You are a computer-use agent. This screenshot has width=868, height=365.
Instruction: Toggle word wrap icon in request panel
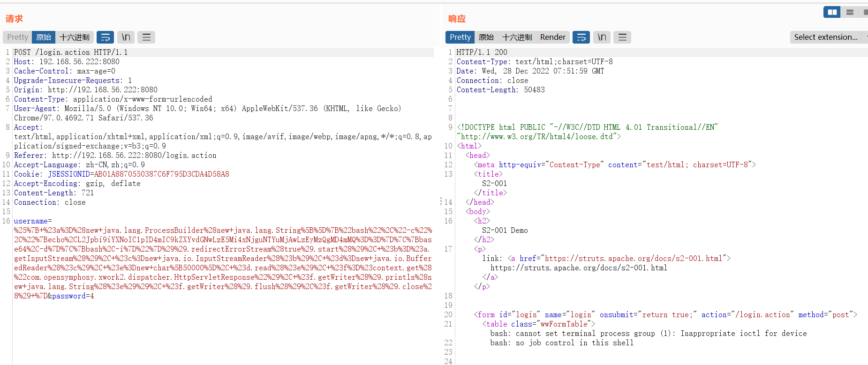(x=106, y=37)
